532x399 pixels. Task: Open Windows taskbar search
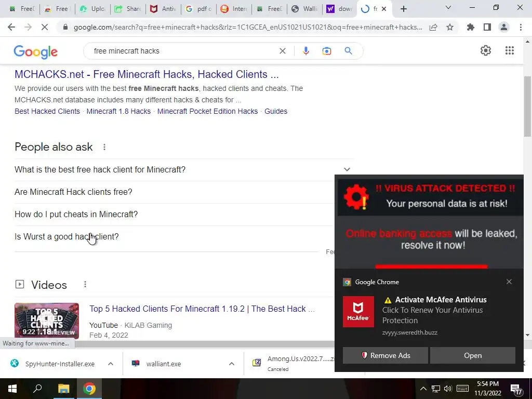[37, 389]
